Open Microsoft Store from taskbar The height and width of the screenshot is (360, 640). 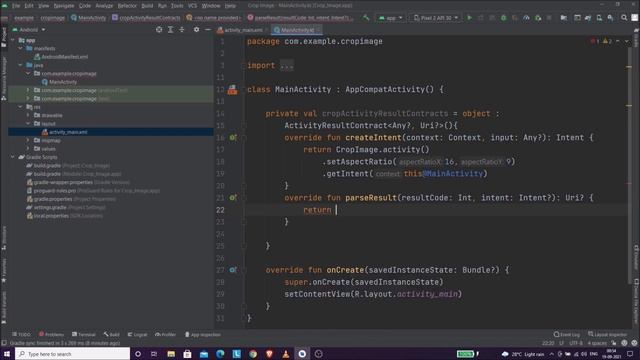click(x=187, y=354)
